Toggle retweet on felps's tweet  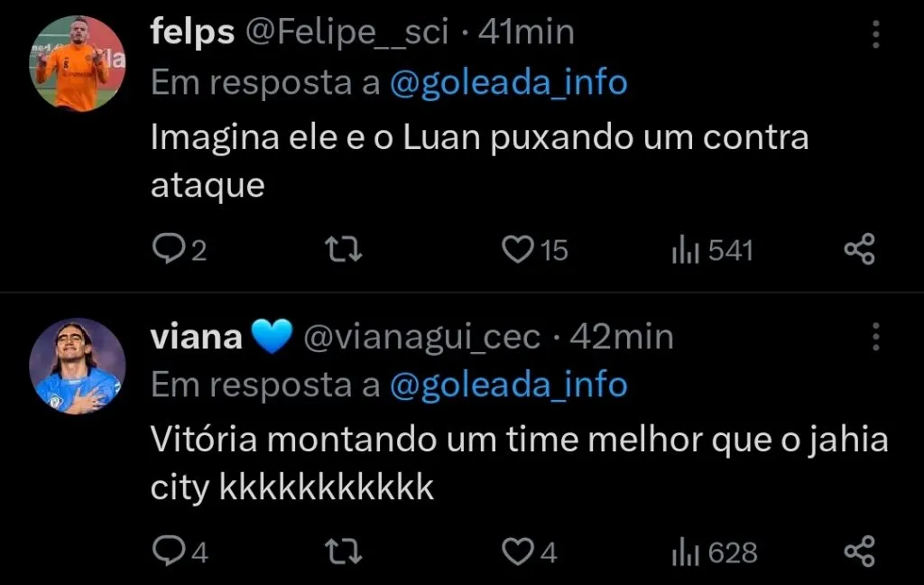[344, 250]
